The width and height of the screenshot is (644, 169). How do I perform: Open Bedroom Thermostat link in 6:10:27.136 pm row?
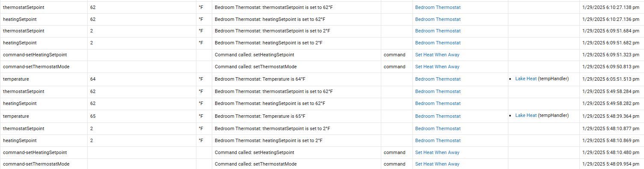click(438, 19)
